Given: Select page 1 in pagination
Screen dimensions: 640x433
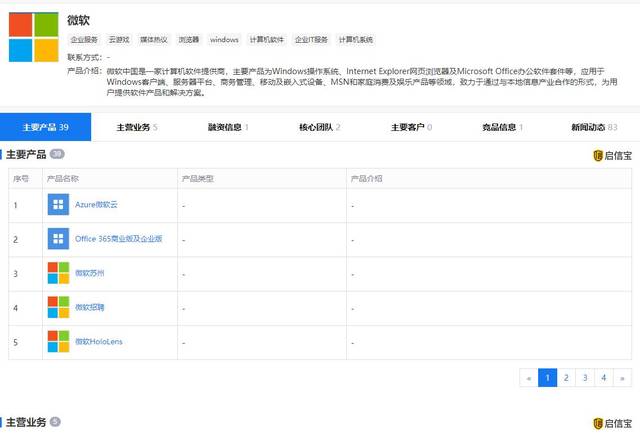Looking at the screenshot, I should pos(547,378).
